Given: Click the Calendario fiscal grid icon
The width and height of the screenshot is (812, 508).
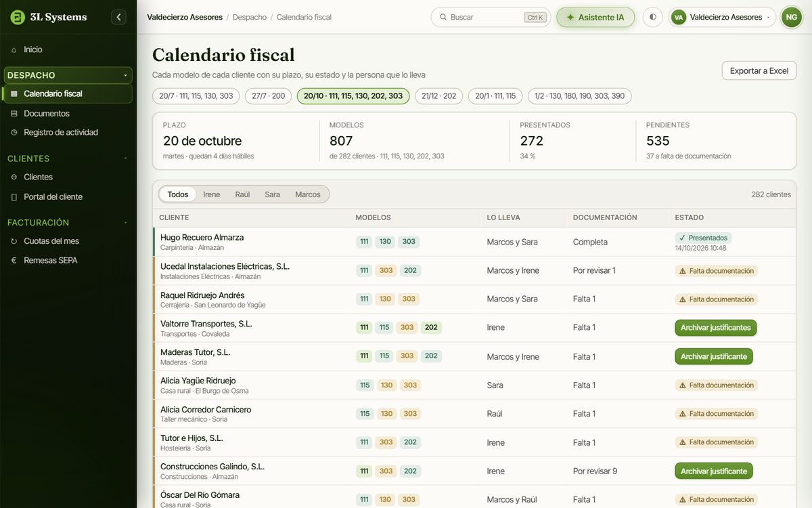Looking at the screenshot, I should 14,93.
